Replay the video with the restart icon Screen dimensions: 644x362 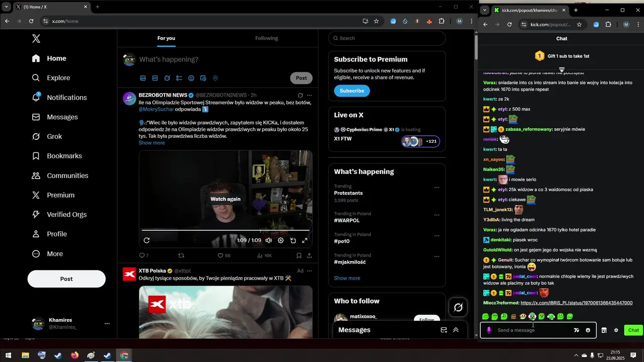tap(146, 240)
